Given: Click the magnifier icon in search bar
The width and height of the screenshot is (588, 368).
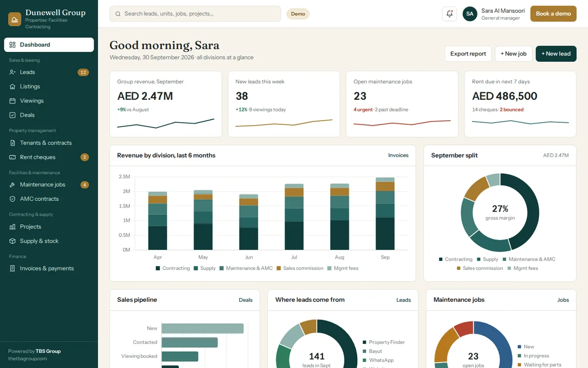Looking at the screenshot, I should [118, 14].
